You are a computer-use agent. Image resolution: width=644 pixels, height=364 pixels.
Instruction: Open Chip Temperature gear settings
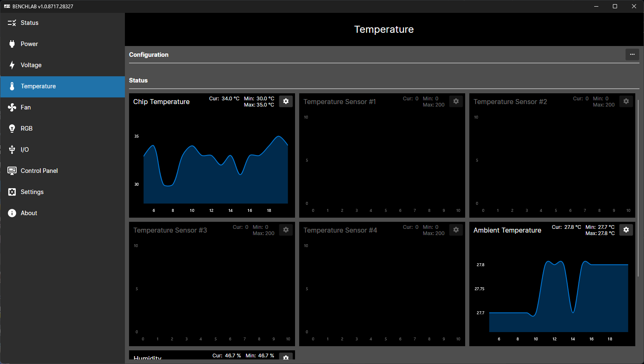[x=286, y=101]
